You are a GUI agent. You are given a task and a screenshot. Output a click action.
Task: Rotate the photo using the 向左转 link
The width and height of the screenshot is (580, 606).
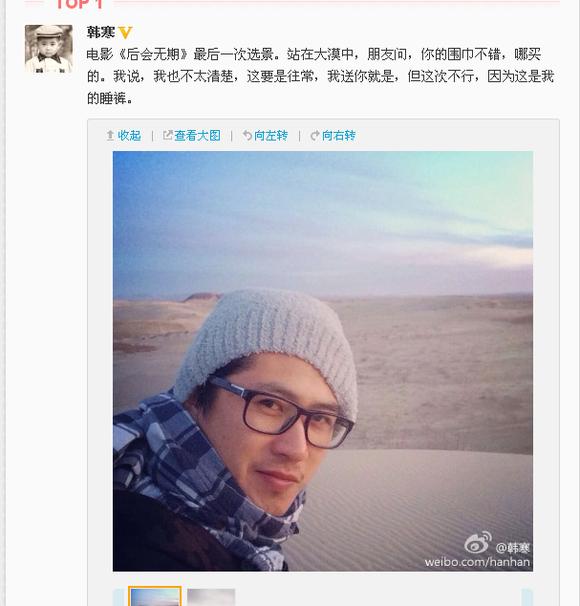pyautogui.click(x=271, y=136)
